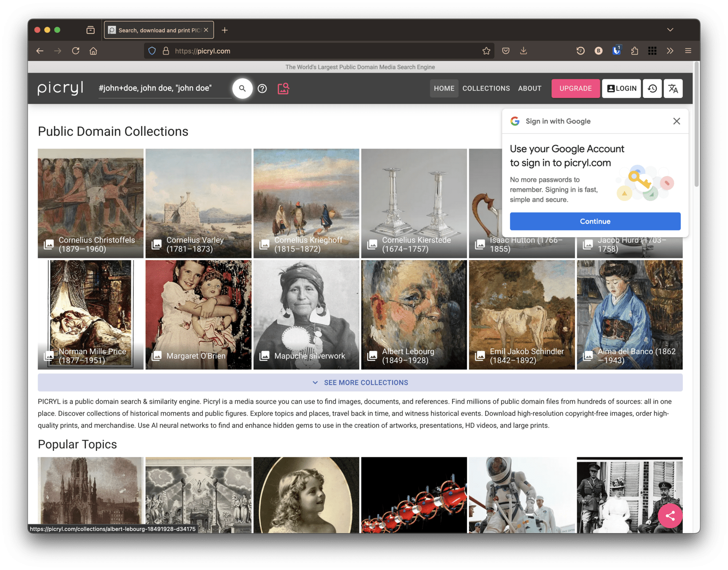This screenshot has height=570, width=728.
Task: Click the history restore extension icon
Action: coord(581,51)
